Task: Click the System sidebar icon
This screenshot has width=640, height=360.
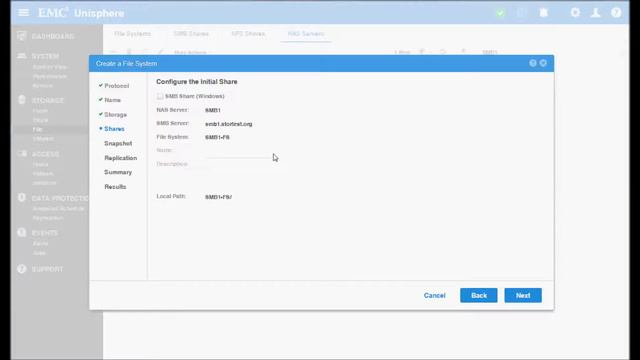Action: pos(22,56)
